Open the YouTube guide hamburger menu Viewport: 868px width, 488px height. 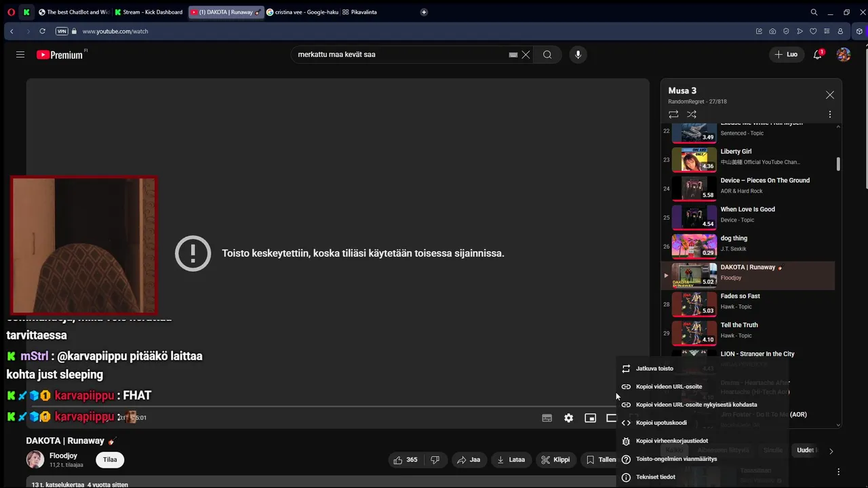coord(20,55)
